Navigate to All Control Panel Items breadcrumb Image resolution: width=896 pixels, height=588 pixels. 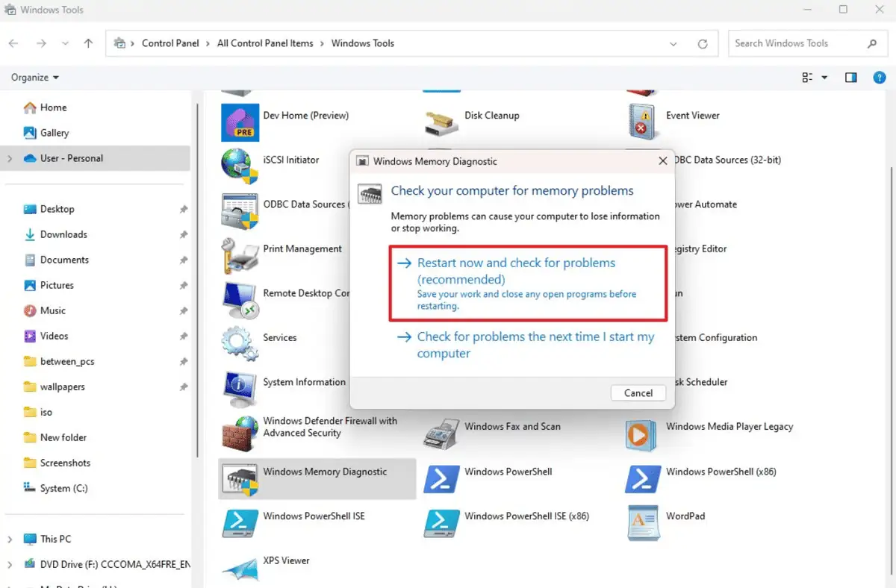point(265,43)
